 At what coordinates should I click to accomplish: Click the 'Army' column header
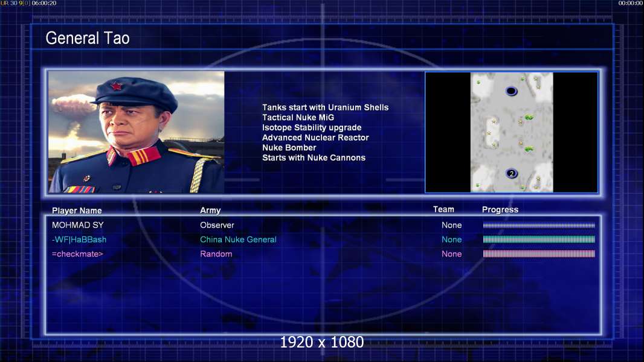tap(210, 211)
